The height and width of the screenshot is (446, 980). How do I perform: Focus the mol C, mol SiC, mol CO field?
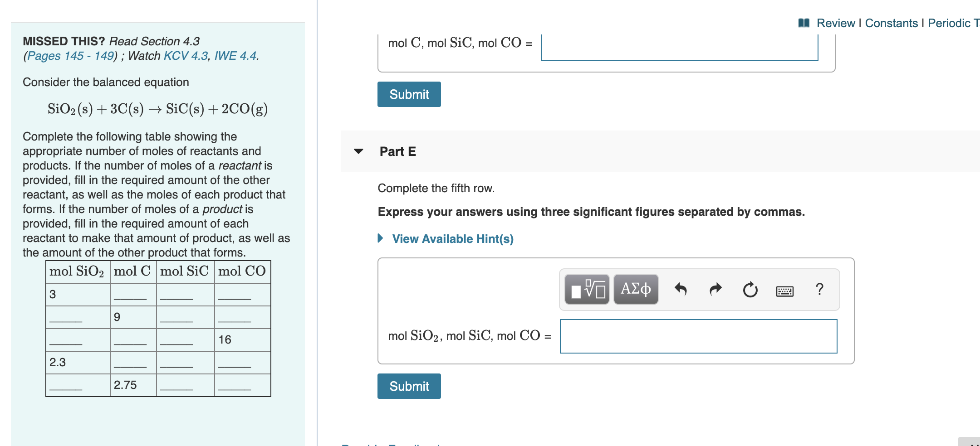[680, 47]
